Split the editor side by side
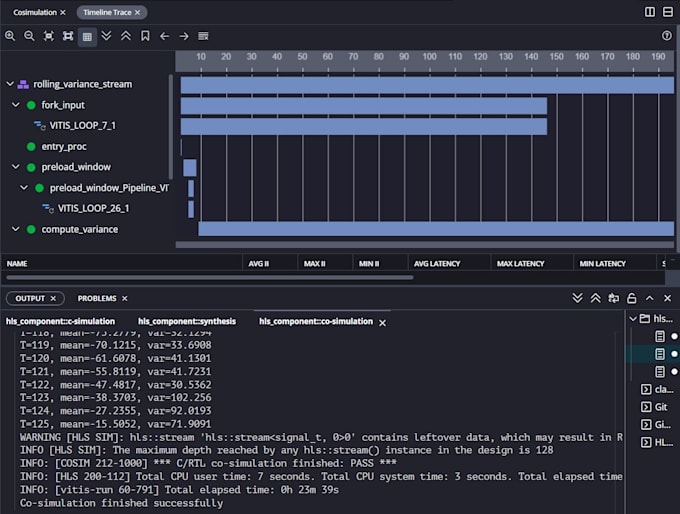Screen dimensions: 680x514 [650, 12]
